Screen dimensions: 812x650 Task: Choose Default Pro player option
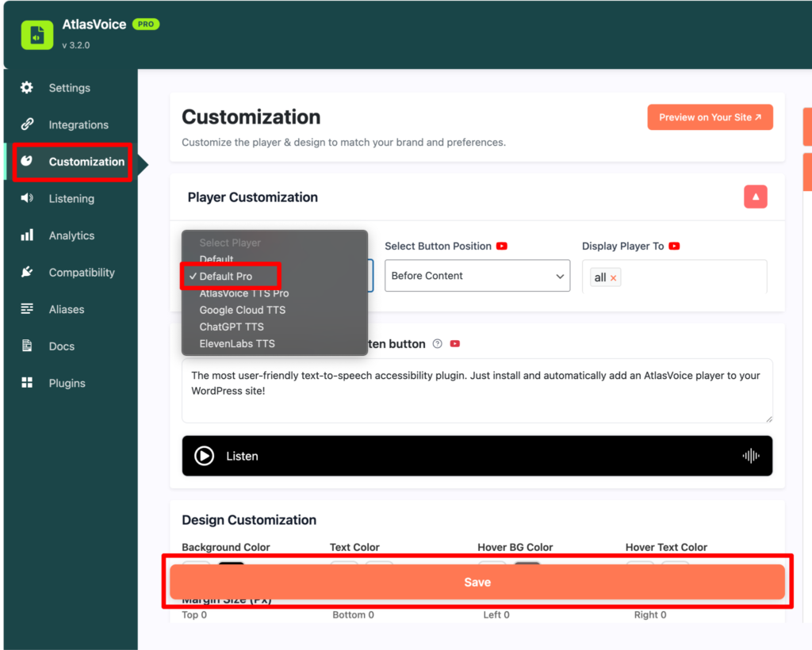[x=226, y=277]
